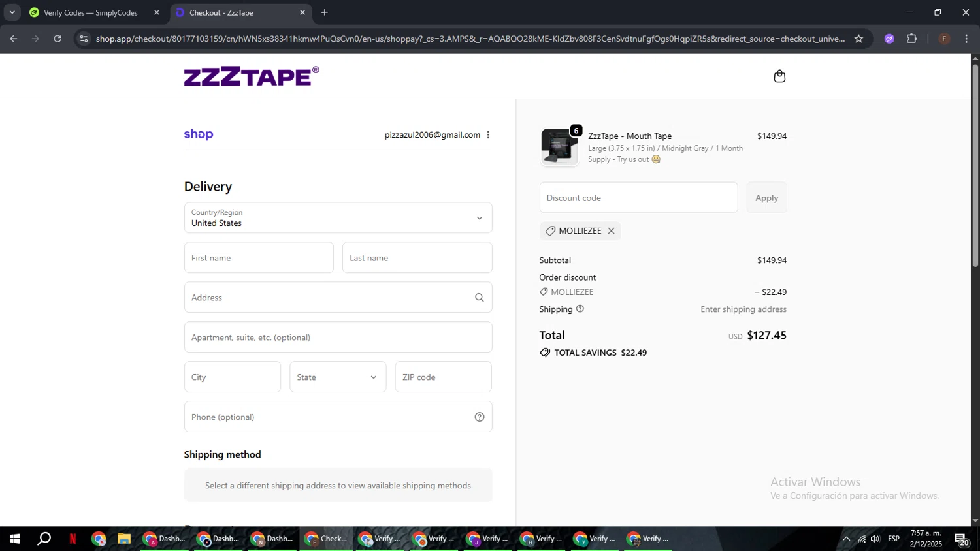The width and height of the screenshot is (980, 551).
Task: Click the Apply discount button
Action: [766, 198]
